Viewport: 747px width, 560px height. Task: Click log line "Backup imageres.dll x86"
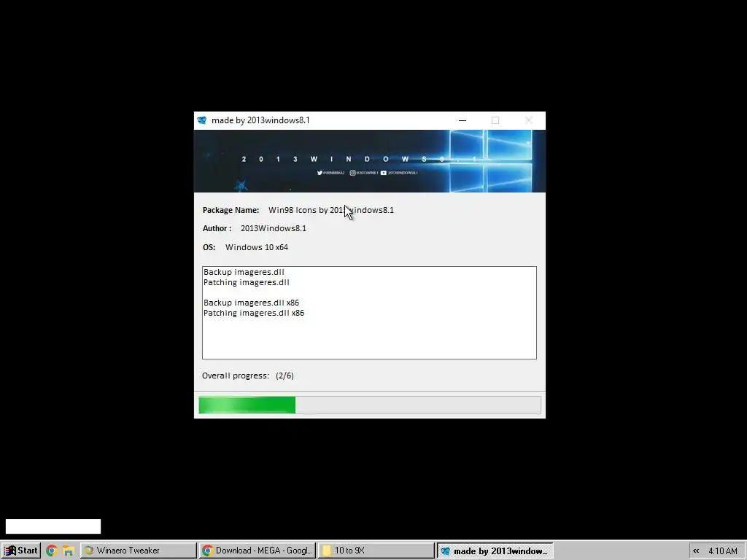pos(251,303)
